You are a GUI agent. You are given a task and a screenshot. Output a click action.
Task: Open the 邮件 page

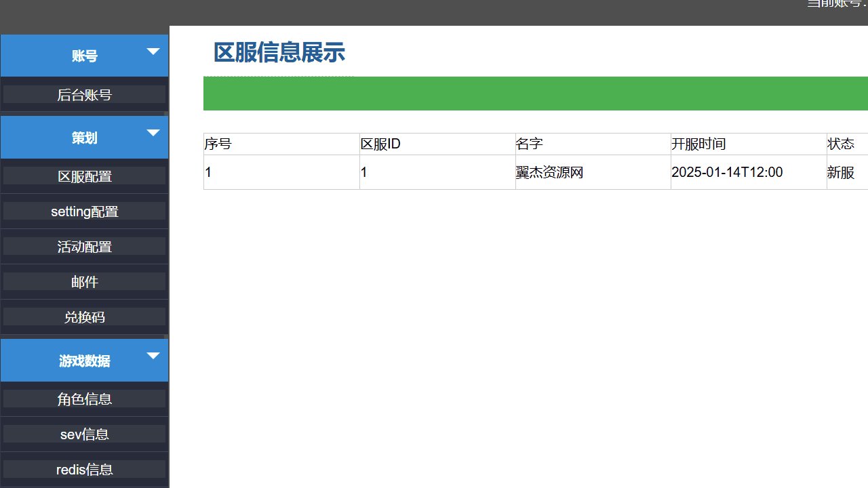(x=84, y=281)
